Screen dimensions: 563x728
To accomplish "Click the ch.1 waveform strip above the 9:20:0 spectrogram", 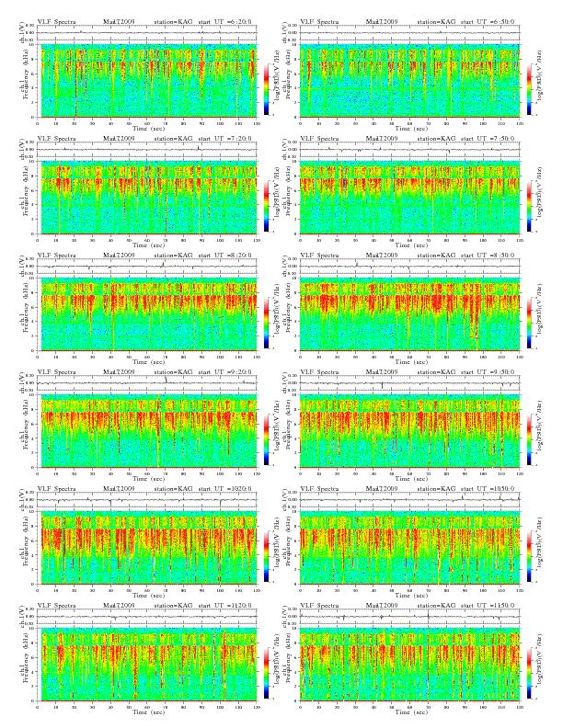I will point(147,383).
